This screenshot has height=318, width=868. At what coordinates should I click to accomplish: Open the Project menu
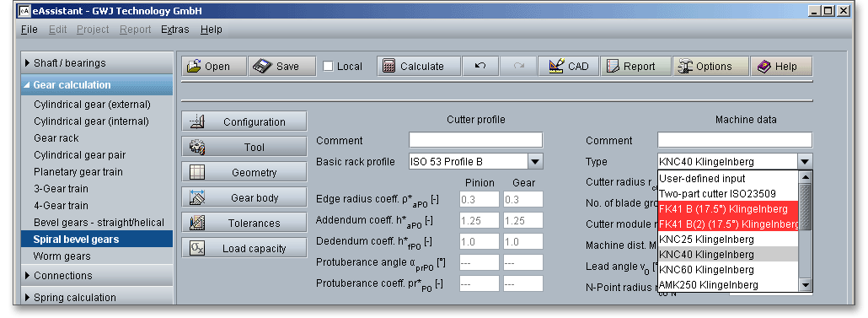93,30
